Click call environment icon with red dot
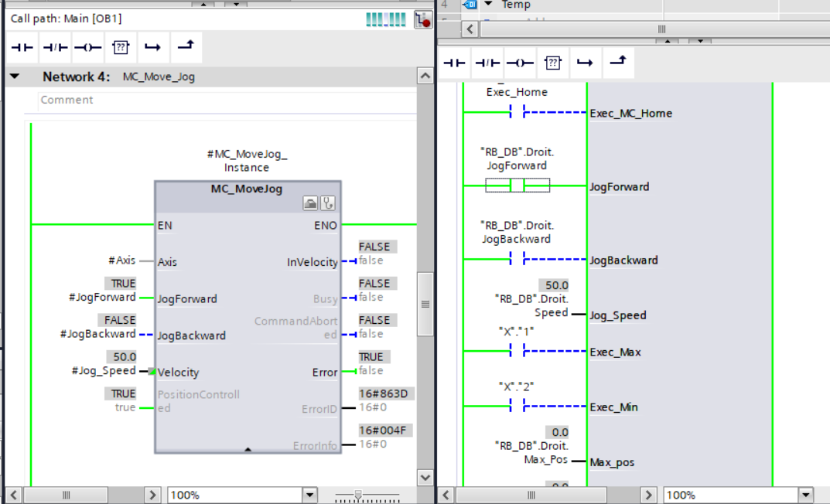Screen dimensions: 830x504 pyautogui.click(x=422, y=19)
